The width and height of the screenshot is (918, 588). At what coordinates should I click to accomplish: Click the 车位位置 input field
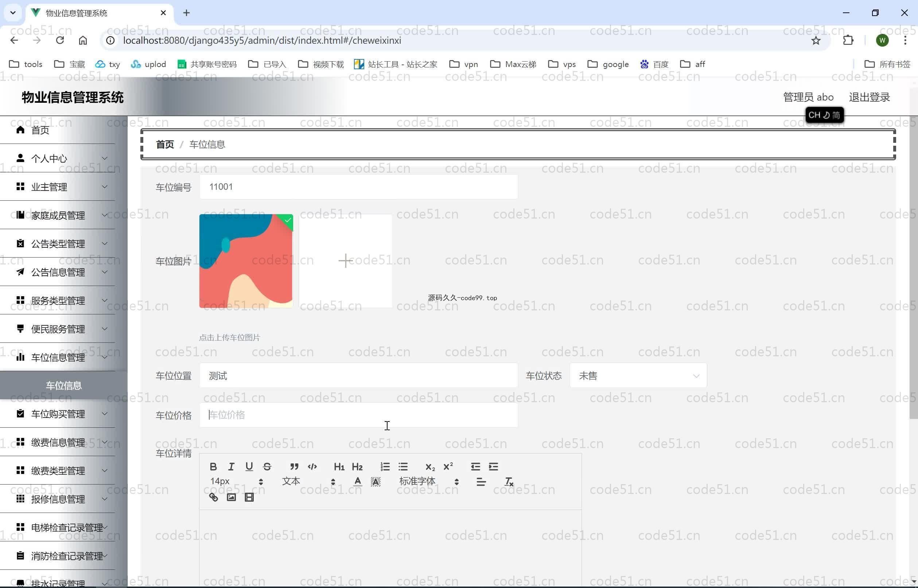(358, 376)
